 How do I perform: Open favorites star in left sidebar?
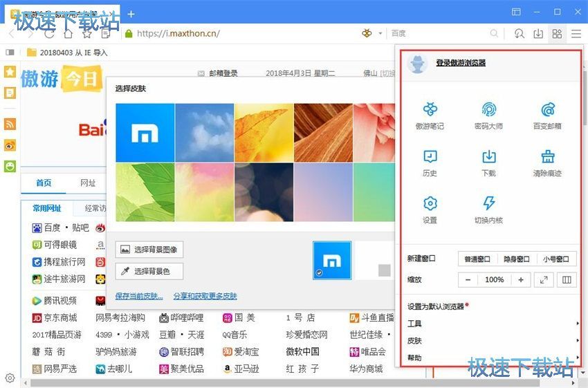click(10, 72)
